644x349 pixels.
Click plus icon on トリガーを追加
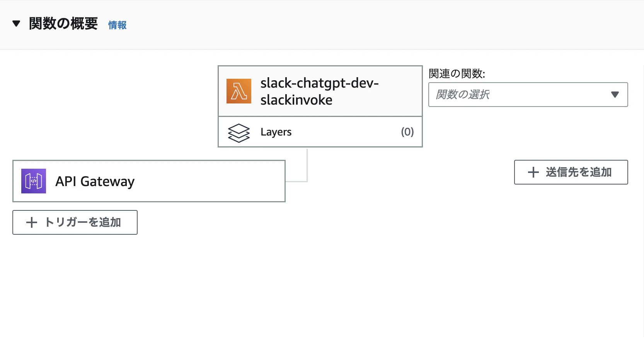[31, 222]
